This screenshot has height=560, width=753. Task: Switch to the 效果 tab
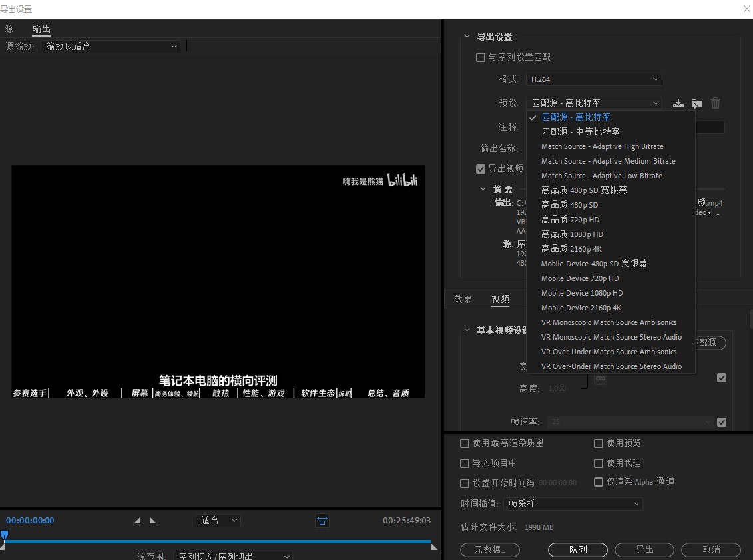pos(463,299)
